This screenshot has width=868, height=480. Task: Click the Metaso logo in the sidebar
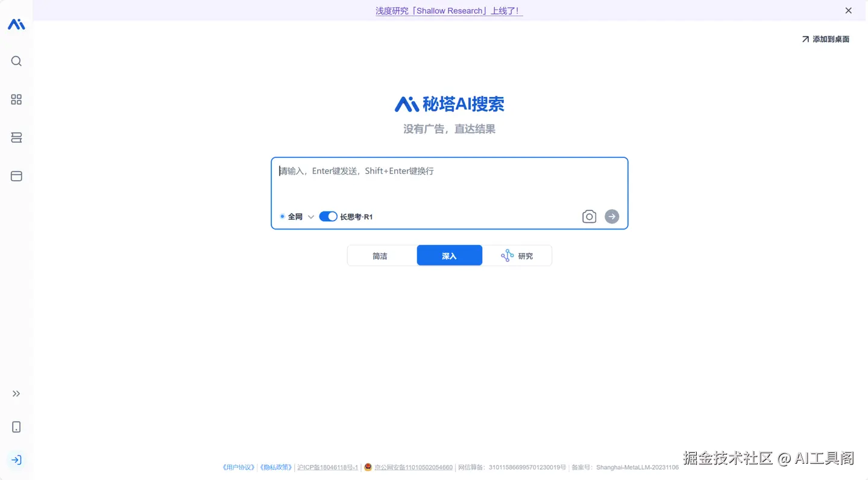(x=16, y=25)
